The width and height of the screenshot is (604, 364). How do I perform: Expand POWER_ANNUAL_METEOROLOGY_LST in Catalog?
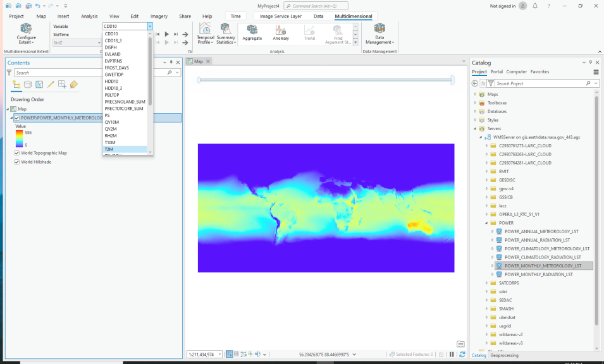tap(493, 231)
